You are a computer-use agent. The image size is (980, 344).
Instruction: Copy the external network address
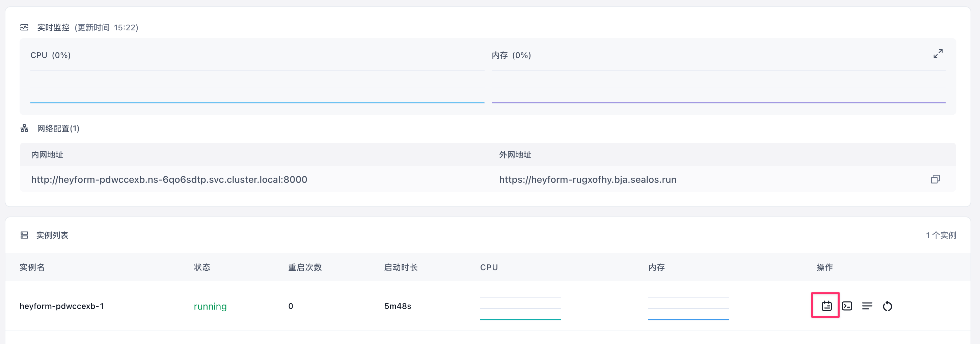(x=935, y=179)
